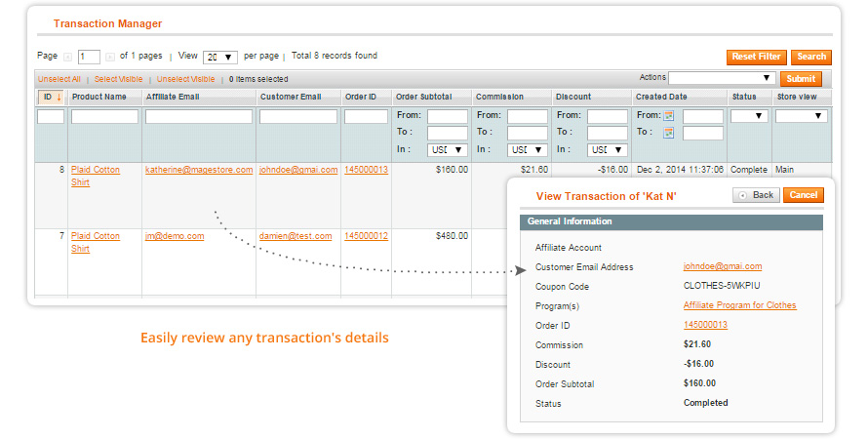Image resolution: width=868 pixels, height=439 pixels.
Task: Focus Commission From input
Action: [x=528, y=116]
